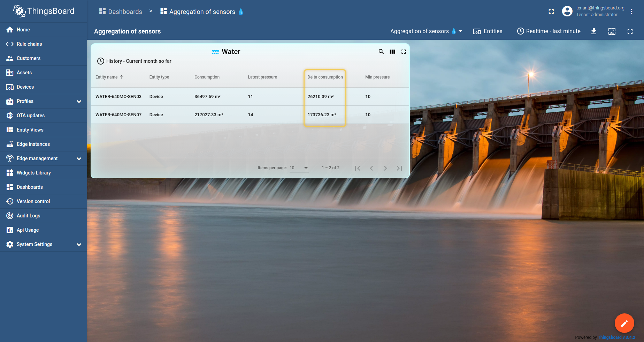Image resolution: width=644 pixels, height=342 pixels.
Task: Open the Items per page dropdown
Action: click(299, 168)
